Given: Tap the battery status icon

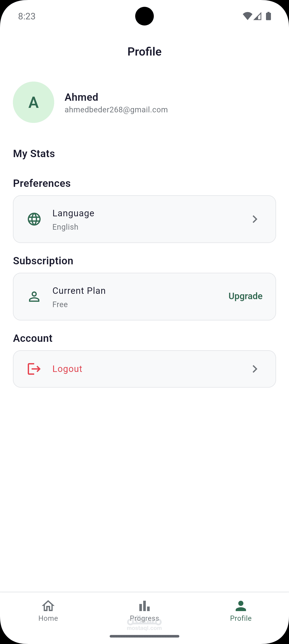Looking at the screenshot, I should 269,16.
